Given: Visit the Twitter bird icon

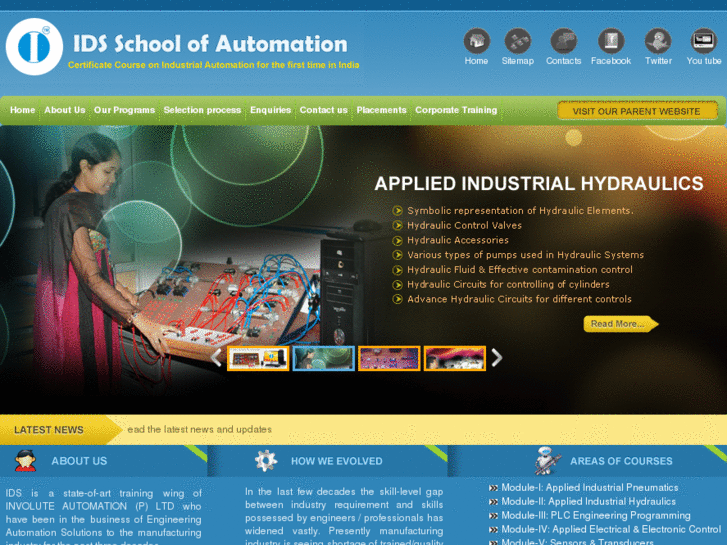Looking at the screenshot, I should [658, 41].
